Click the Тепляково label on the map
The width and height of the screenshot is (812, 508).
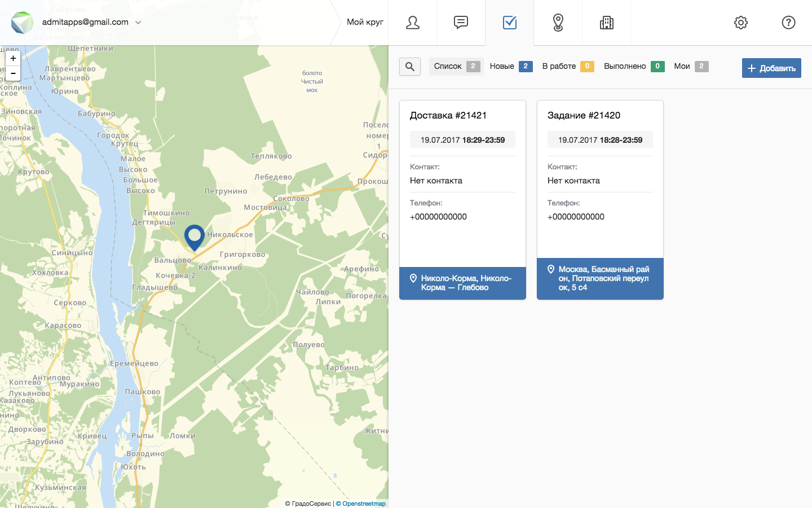coord(271,156)
